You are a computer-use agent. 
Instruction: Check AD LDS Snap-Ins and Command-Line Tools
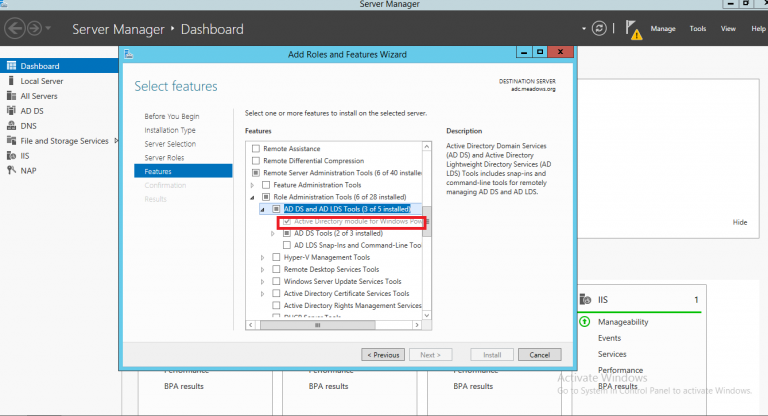pos(287,245)
